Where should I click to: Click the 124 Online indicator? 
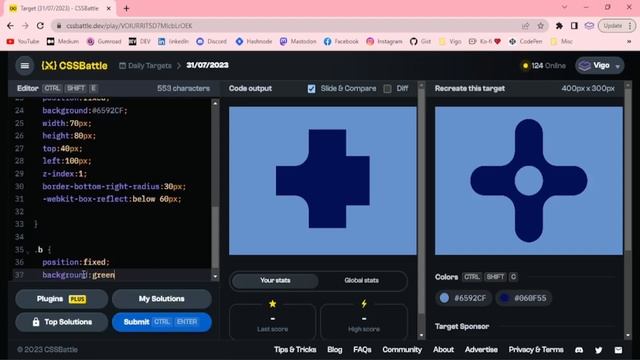pos(544,66)
